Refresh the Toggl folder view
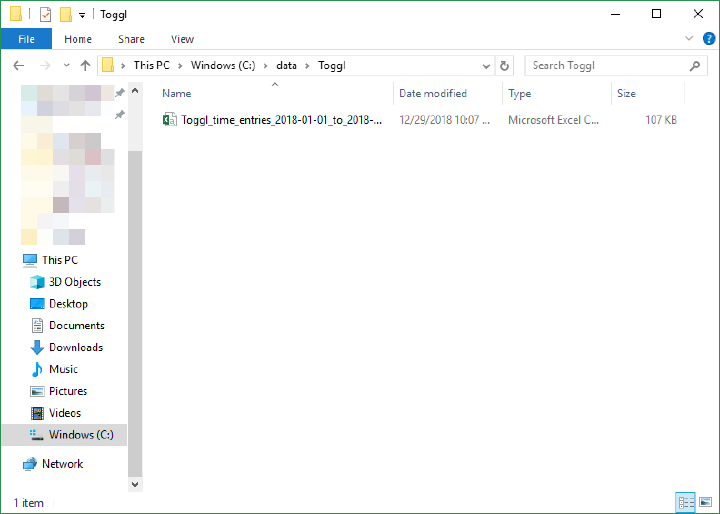The width and height of the screenshot is (720, 514). [x=504, y=66]
